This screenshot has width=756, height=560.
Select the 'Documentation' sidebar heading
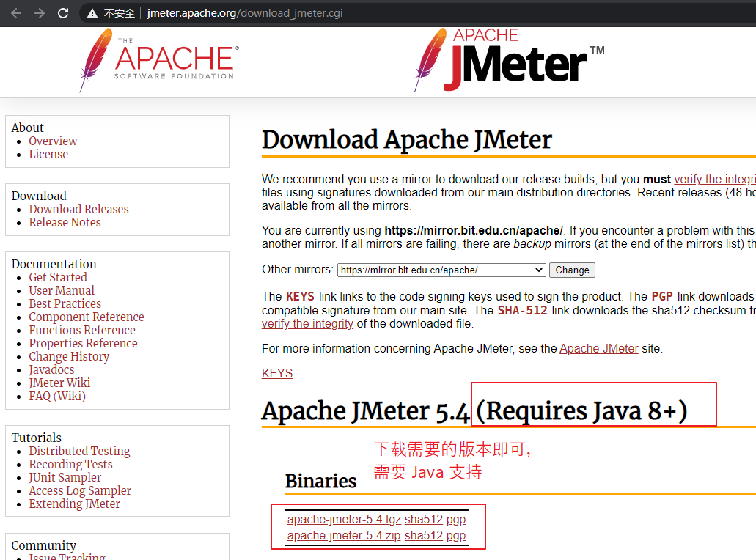coord(54,264)
